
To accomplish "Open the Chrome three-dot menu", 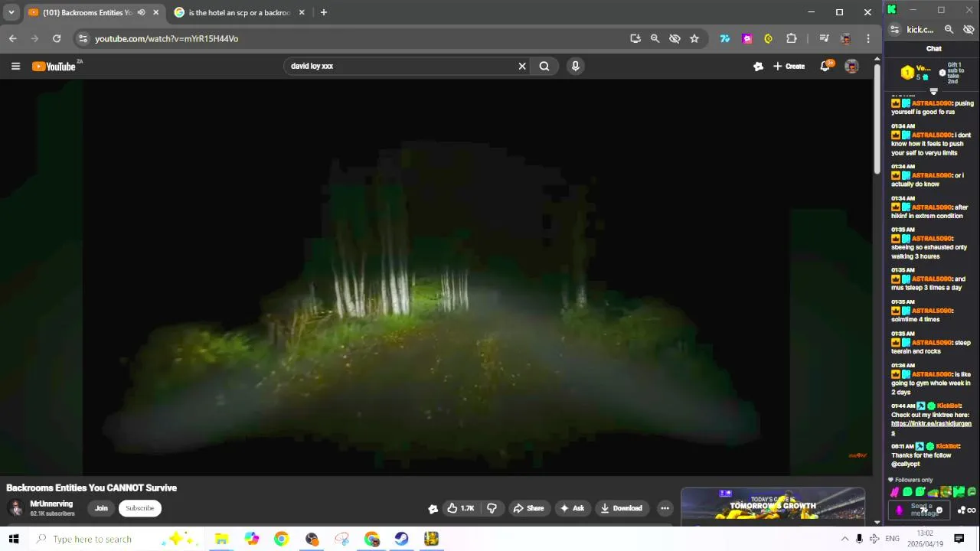I will [868, 38].
